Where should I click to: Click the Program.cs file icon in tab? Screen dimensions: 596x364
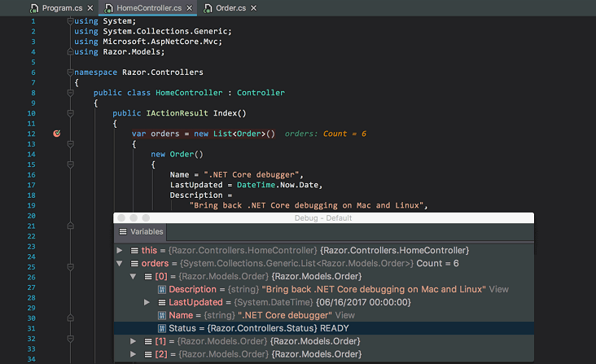(34, 8)
